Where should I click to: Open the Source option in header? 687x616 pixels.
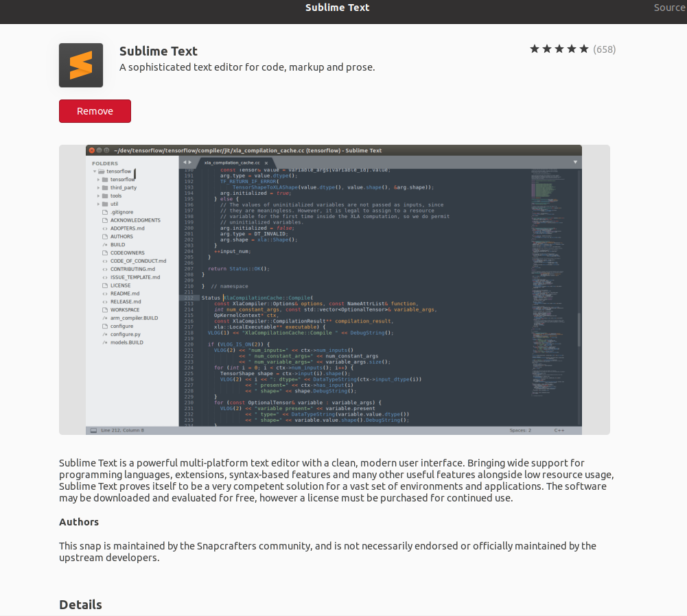670,8
